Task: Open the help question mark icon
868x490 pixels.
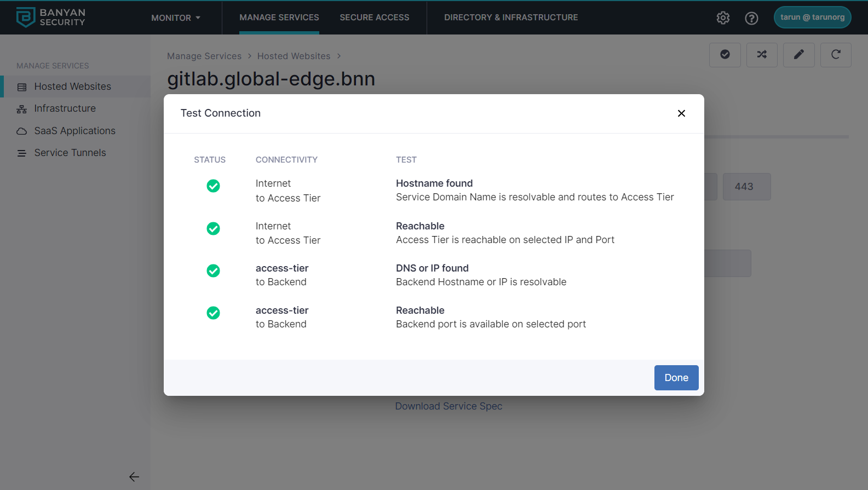Action: pos(751,18)
